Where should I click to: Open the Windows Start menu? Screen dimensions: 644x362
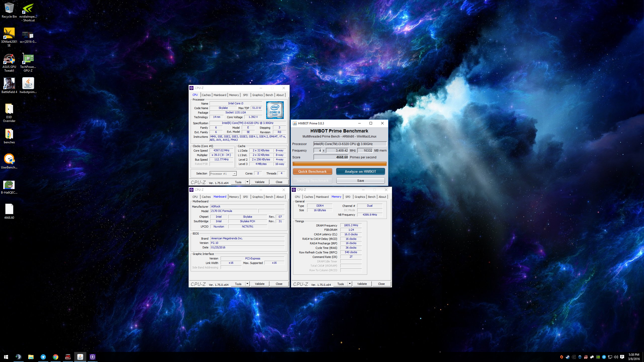6,357
